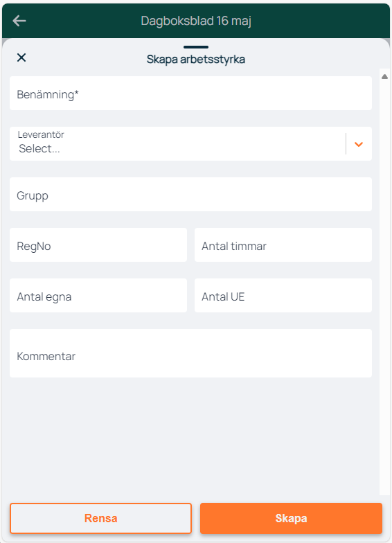Select the Antal UE field

click(283, 295)
